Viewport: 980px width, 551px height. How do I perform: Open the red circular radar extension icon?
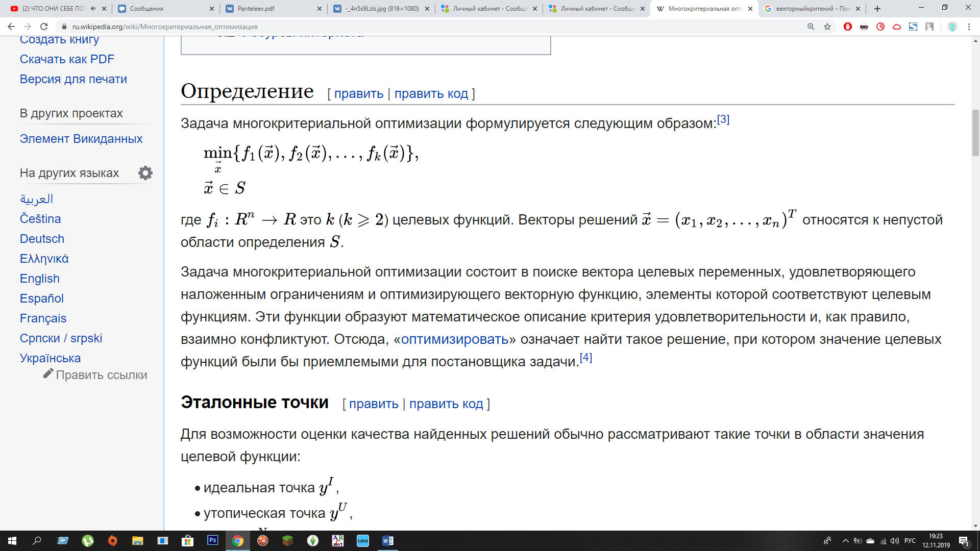[880, 27]
